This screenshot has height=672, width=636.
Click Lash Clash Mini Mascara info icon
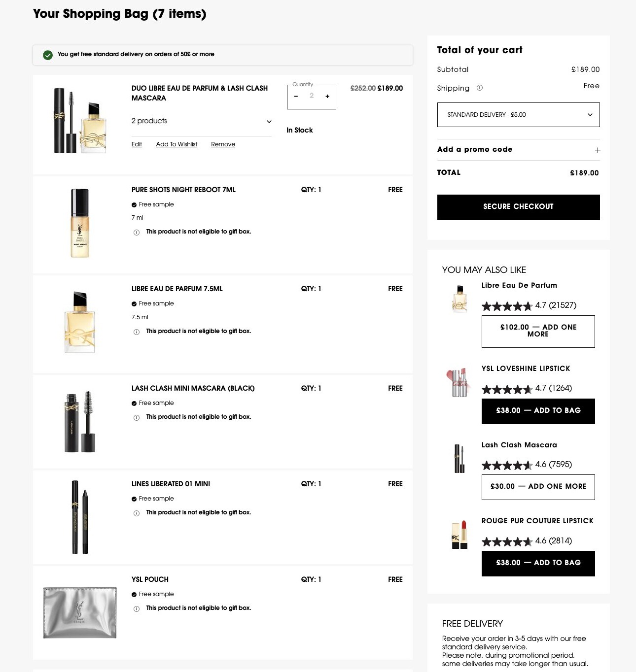pos(137,417)
